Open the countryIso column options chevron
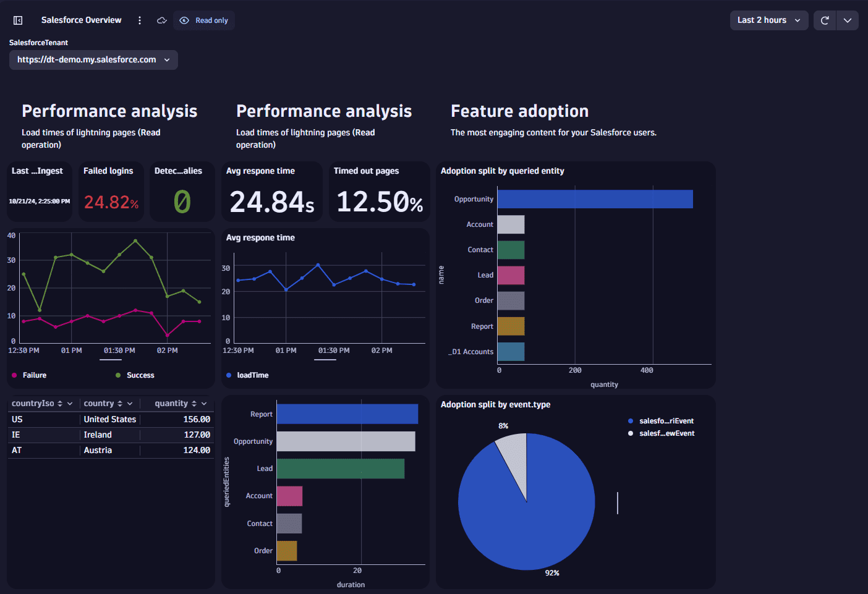The image size is (868, 594). [x=70, y=404]
